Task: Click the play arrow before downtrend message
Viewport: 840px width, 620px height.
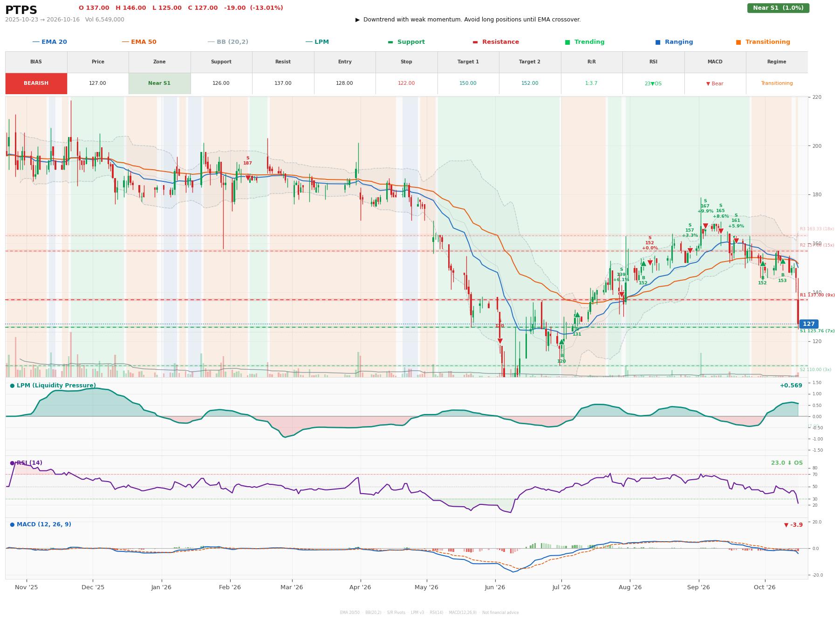Action: coord(357,20)
